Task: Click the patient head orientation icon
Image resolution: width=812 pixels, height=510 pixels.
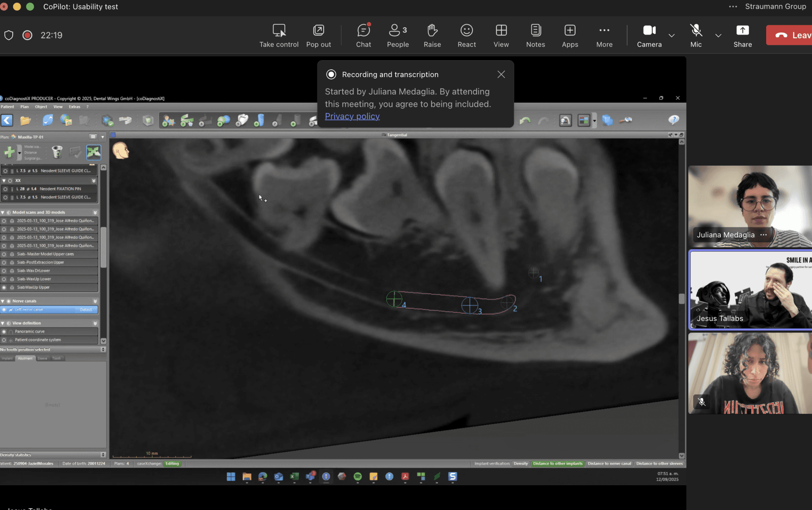Action: [121, 151]
